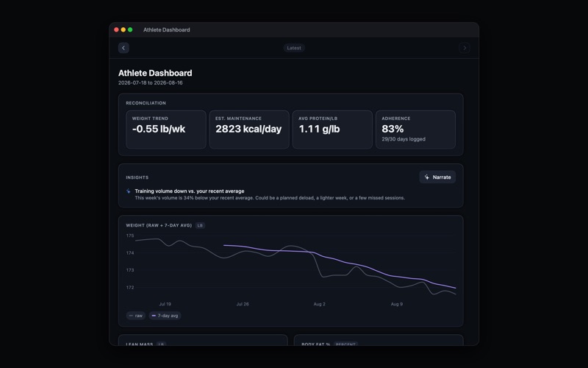588x368 pixels.
Task: Open the Weight Trend card
Action: point(166,130)
